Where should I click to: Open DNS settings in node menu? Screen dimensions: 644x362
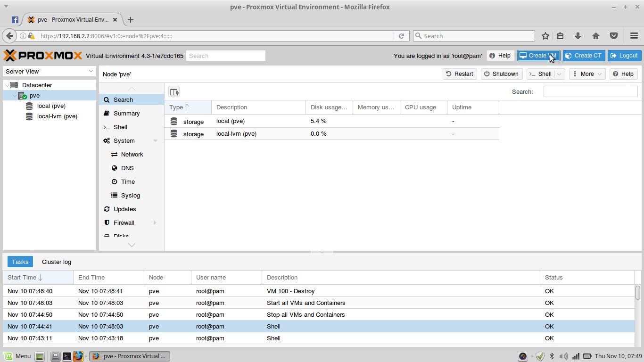tap(132, 168)
